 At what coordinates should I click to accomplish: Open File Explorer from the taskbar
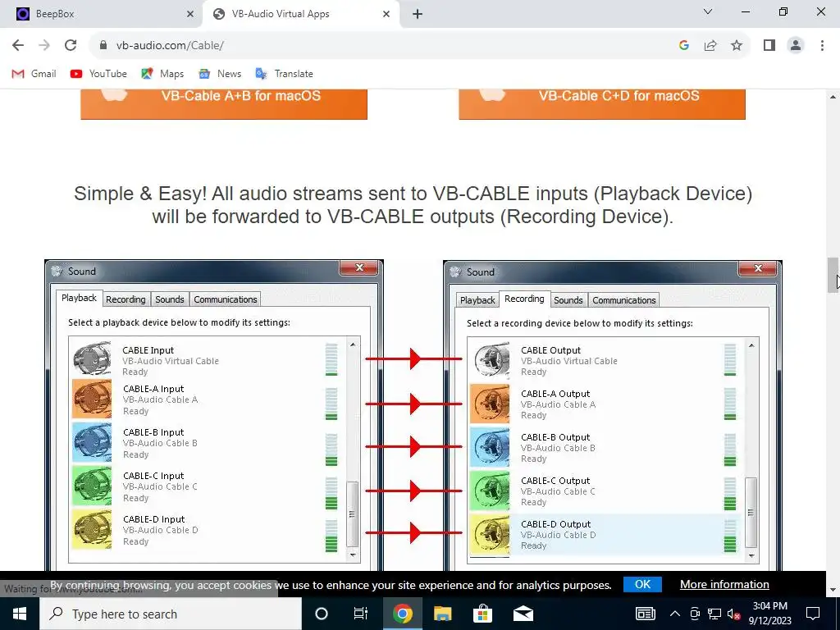(442, 614)
